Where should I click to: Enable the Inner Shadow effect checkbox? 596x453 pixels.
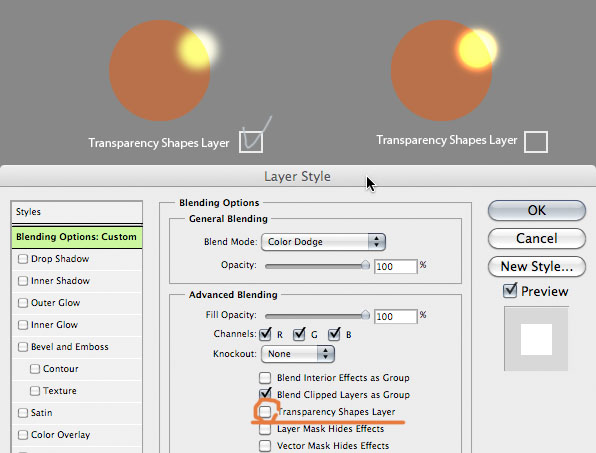23,281
